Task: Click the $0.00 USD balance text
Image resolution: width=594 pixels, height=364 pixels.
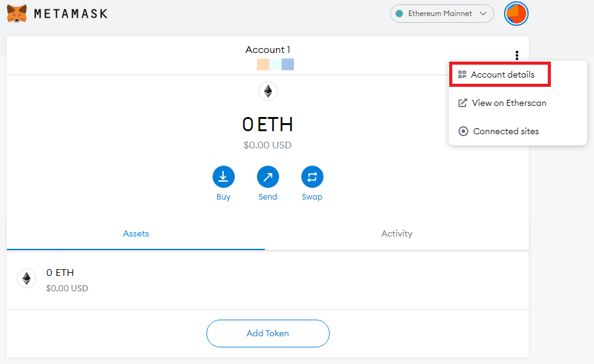Action: (x=267, y=145)
